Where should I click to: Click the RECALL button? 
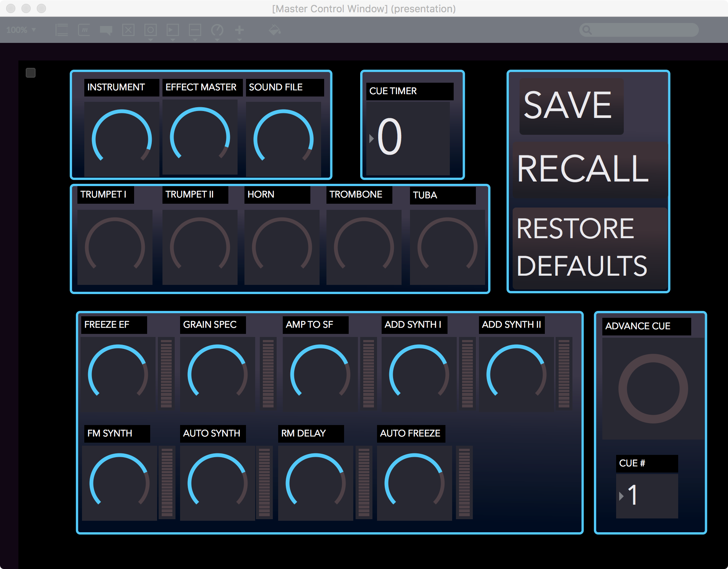pos(590,170)
